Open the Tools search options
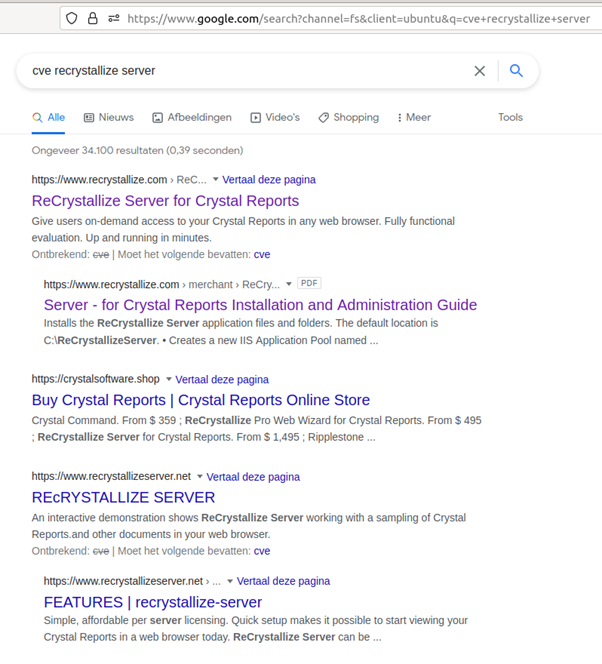The width and height of the screenshot is (602, 664). tap(510, 117)
